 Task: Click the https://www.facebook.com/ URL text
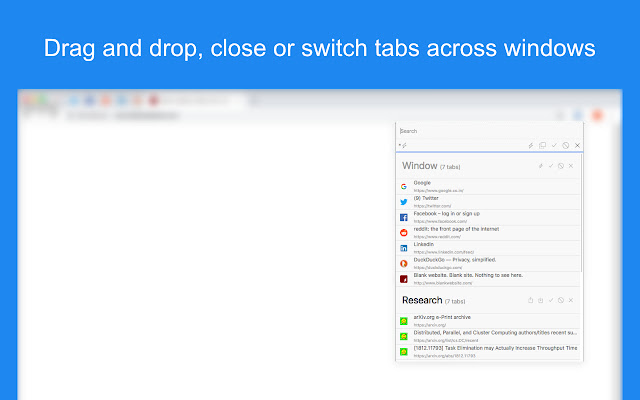click(x=440, y=222)
